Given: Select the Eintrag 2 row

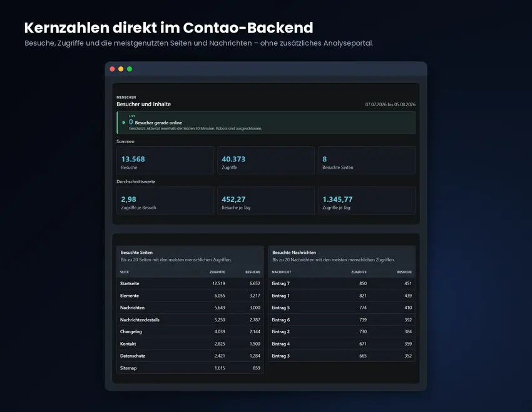Looking at the screenshot, I should pyautogui.click(x=342, y=332).
